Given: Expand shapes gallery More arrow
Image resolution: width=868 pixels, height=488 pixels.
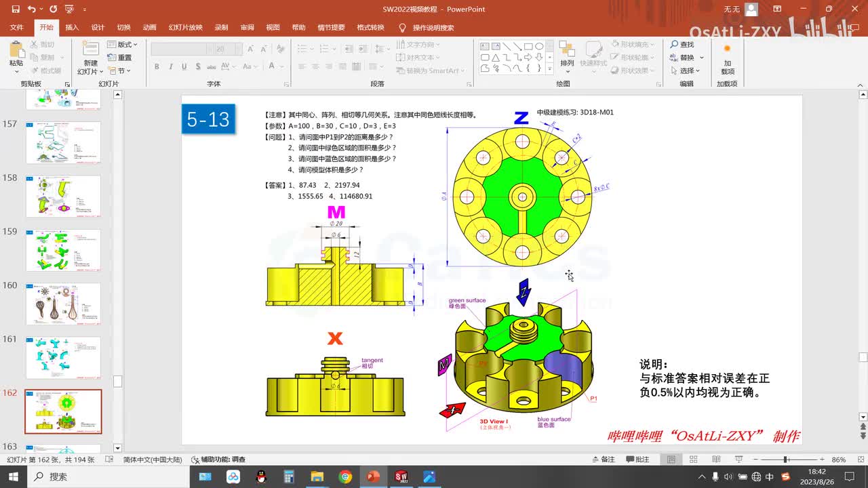Looking at the screenshot, I should pyautogui.click(x=551, y=69).
